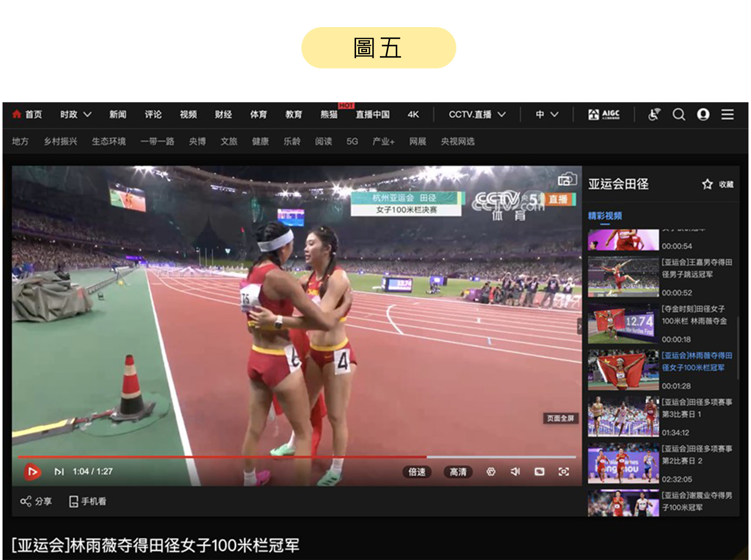Open the 12.74 林雨薇夺金 video thumbnail

[x=623, y=323]
